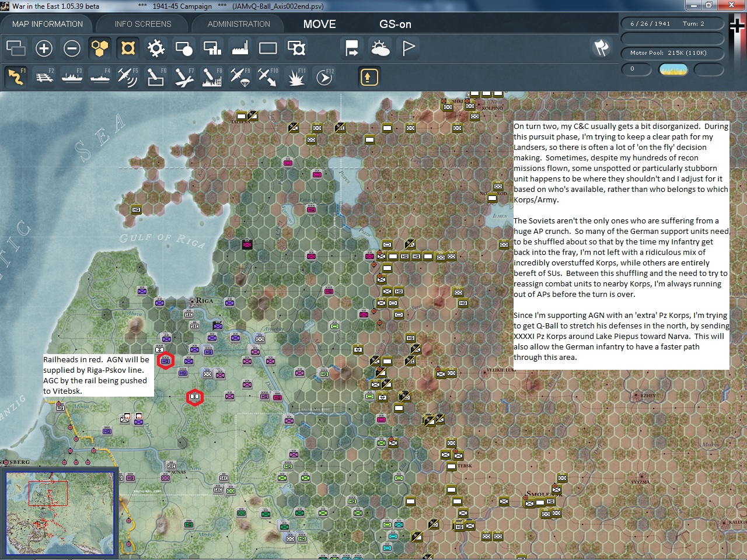Image resolution: width=747 pixels, height=560 pixels.
Task: Click the date display 6 / 26 / 1941
Action: pyautogui.click(x=650, y=24)
